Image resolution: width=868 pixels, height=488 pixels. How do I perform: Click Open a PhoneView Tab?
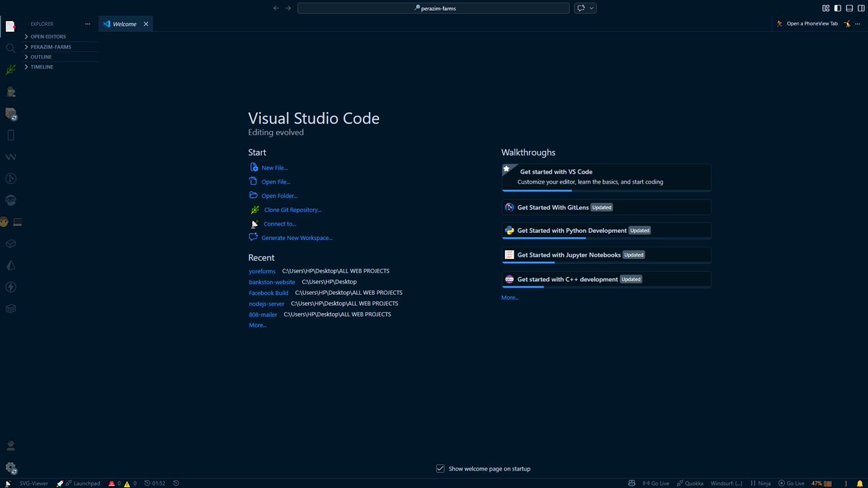point(812,23)
